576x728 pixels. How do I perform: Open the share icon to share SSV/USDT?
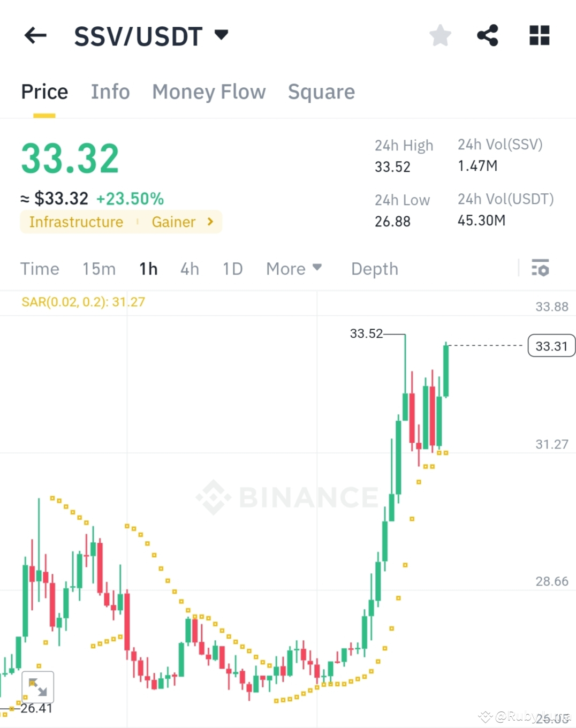click(x=488, y=35)
